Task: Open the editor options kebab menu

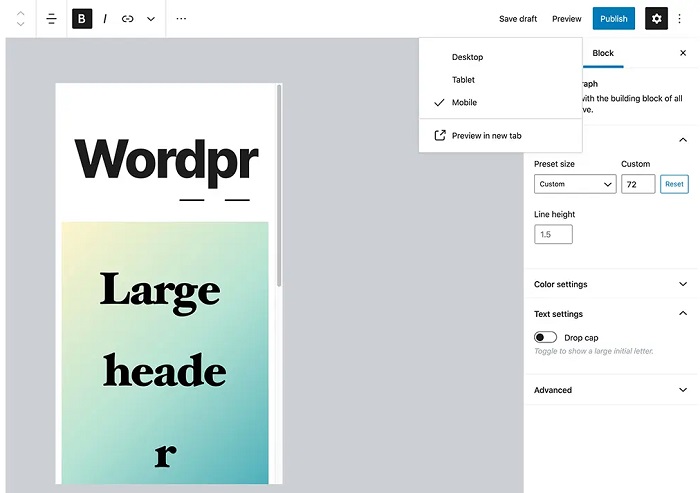Action: click(679, 19)
